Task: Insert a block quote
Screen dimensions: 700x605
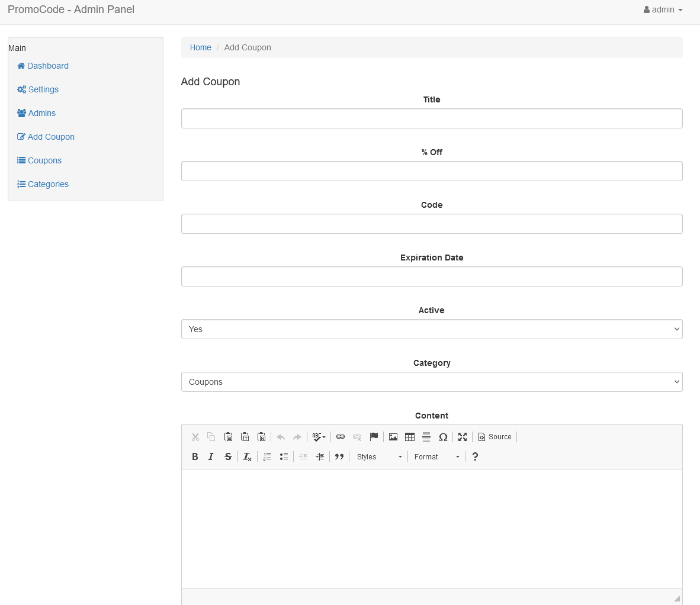Action: (339, 456)
